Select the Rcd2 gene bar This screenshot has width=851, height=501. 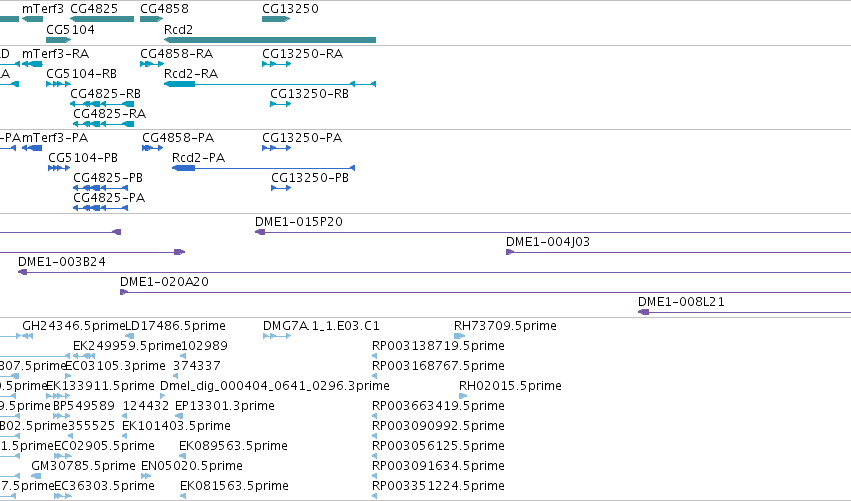[270, 40]
